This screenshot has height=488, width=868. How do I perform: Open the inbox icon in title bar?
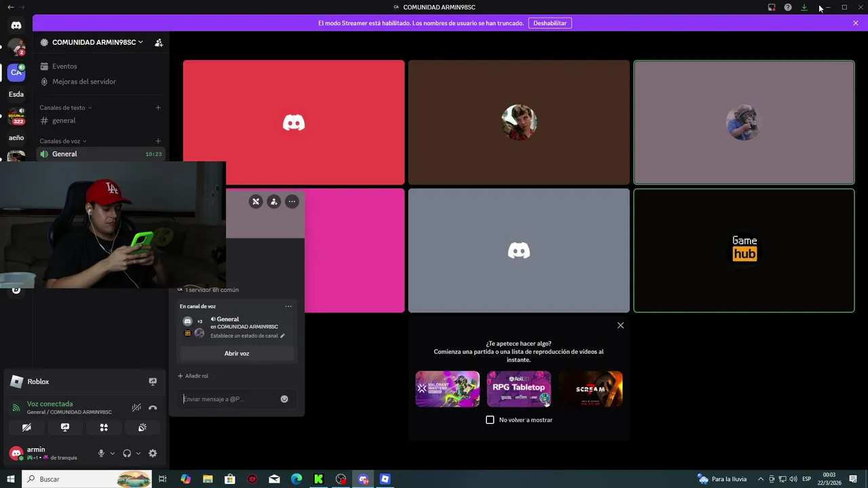[772, 7]
